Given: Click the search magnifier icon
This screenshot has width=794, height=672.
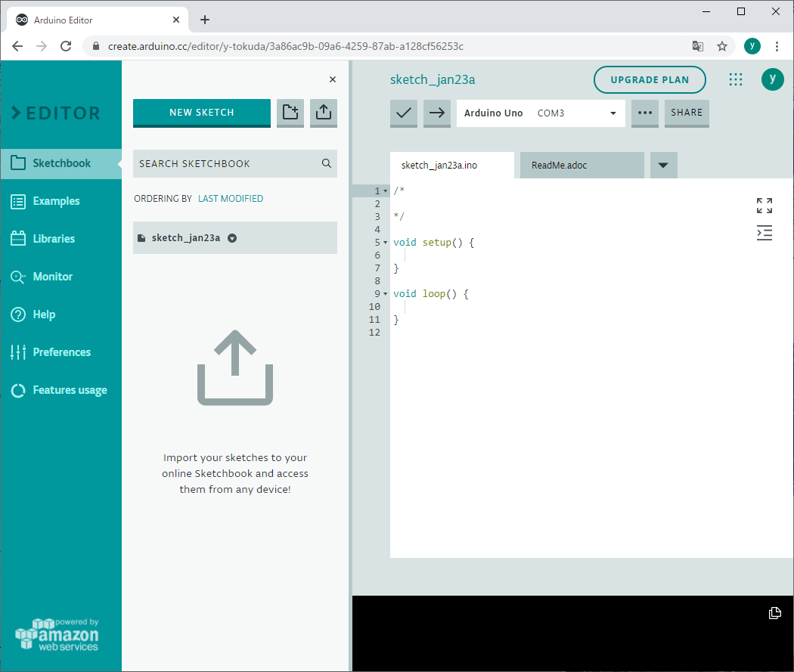Looking at the screenshot, I should (x=327, y=163).
